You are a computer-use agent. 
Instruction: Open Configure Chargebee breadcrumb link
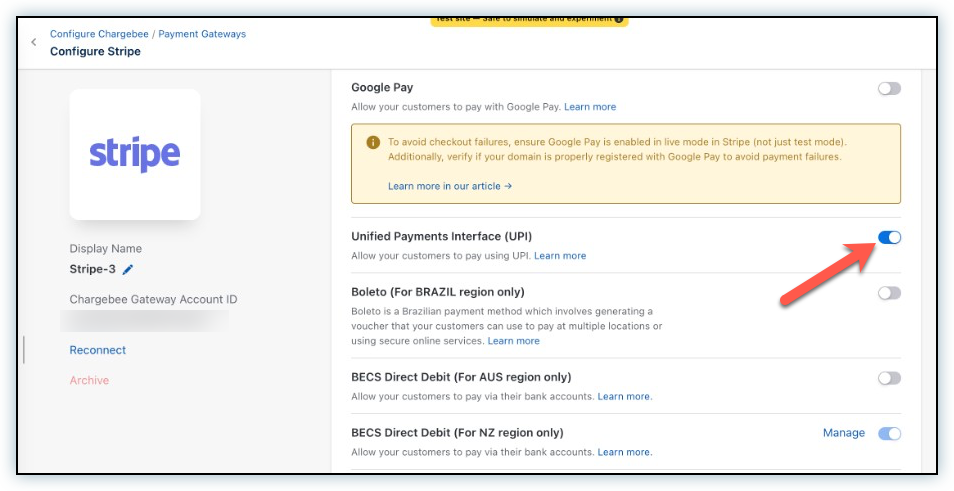pyautogui.click(x=99, y=34)
